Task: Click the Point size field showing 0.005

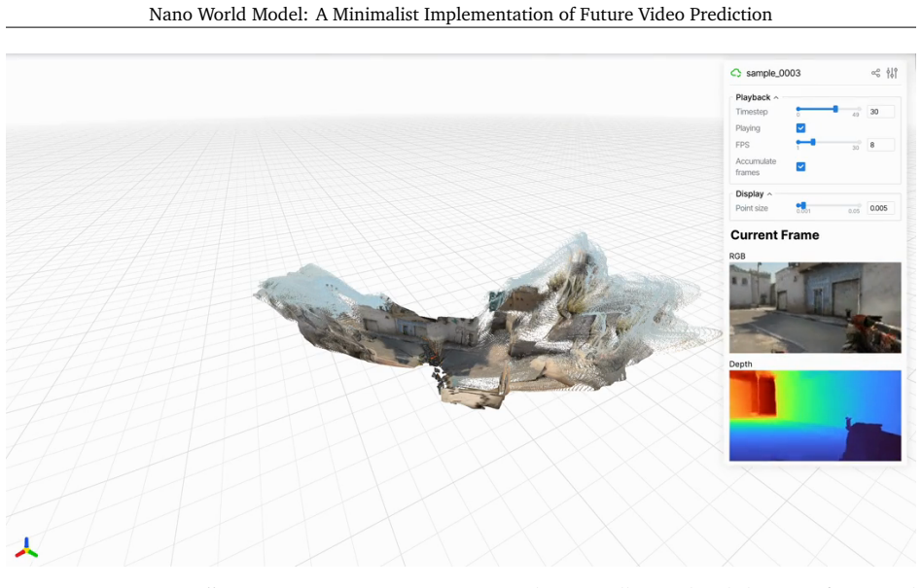Action: click(881, 208)
